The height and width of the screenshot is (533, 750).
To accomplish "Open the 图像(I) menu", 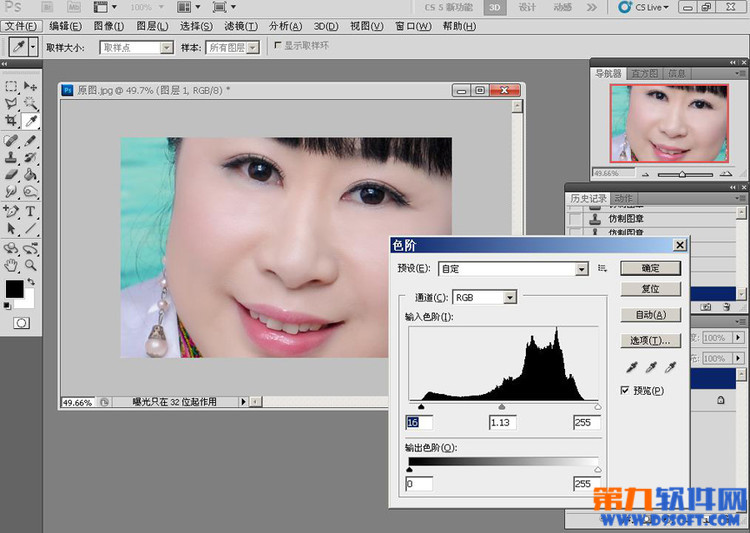I will (109, 26).
